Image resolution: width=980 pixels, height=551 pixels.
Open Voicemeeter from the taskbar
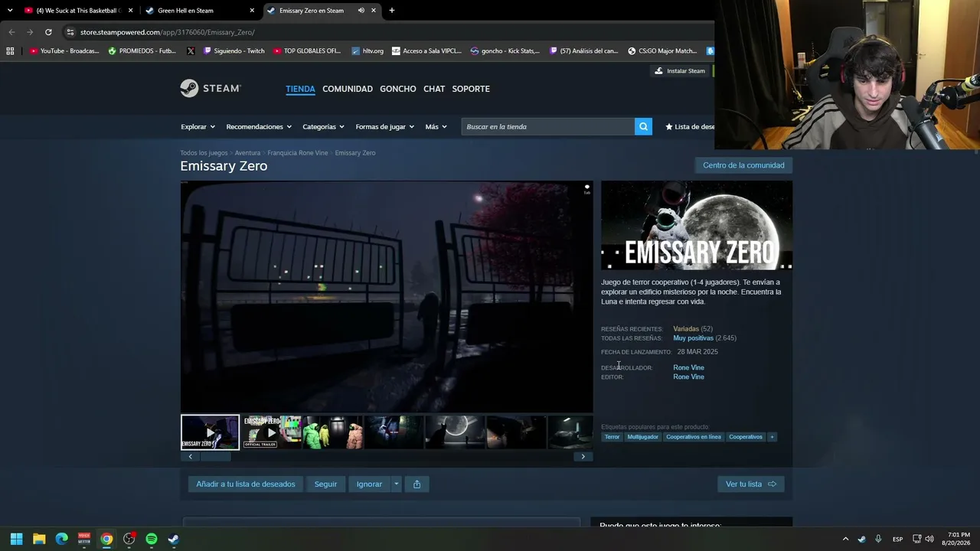point(84,539)
